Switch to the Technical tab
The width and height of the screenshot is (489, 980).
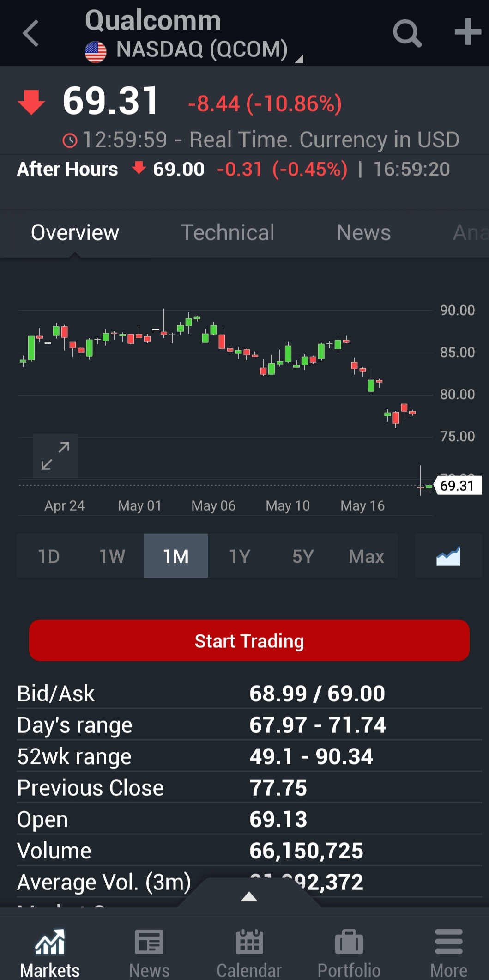pyautogui.click(x=227, y=232)
